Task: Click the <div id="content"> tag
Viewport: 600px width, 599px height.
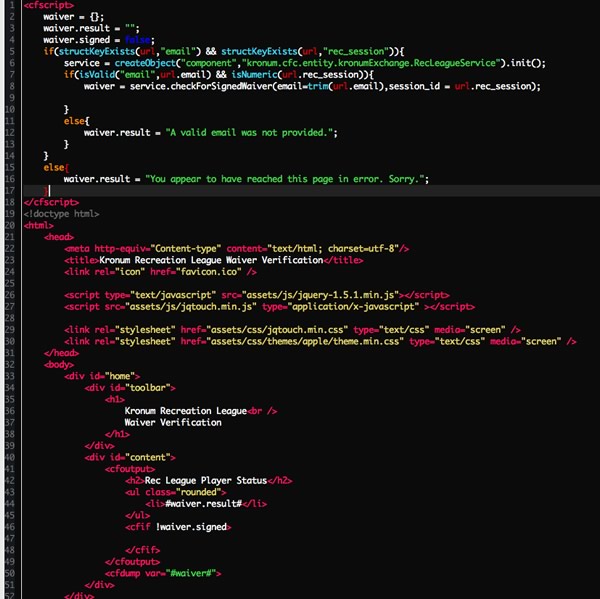Action: pos(130,457)
